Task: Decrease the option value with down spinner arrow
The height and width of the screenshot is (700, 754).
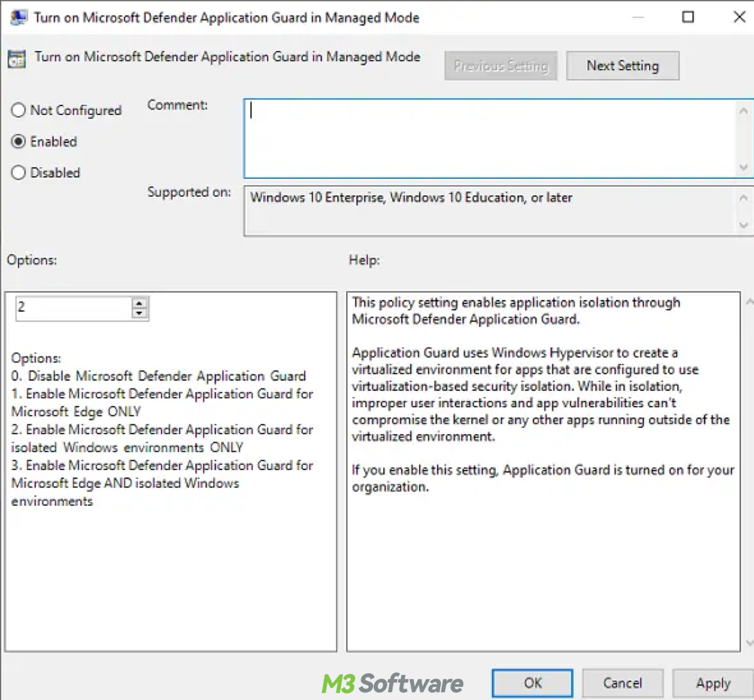Action: point(140,314)
